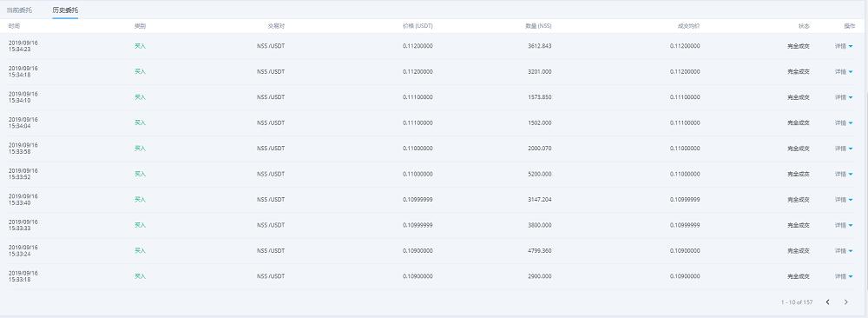The height and width of the screenshot is (318, 868).
Task: Click the 数量 (NSS) column header
Action: (x=539, y=26)
